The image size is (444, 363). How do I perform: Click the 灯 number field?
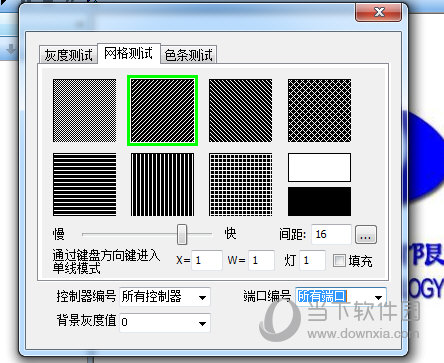[312, 260]
